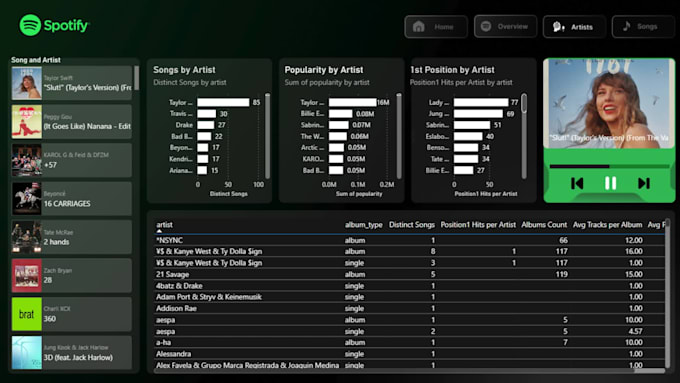Click 1st Position by Artist scrollbar
The image size is (680, 383).
click(524, 103)
